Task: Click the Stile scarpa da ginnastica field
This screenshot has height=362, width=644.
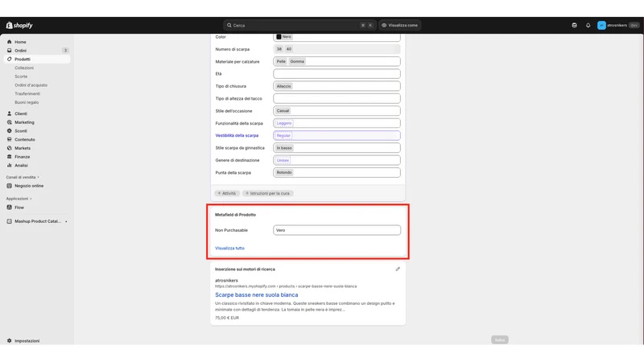Action: click(336, 148)
